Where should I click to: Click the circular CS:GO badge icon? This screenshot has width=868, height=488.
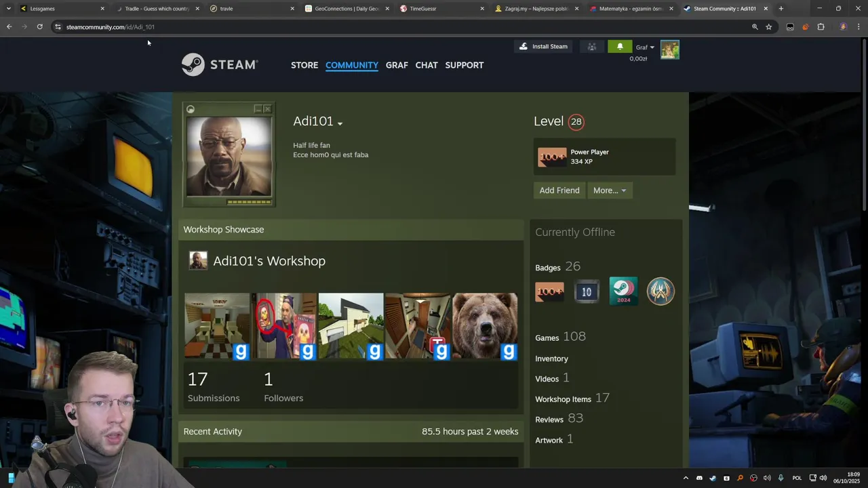[660, 291]
